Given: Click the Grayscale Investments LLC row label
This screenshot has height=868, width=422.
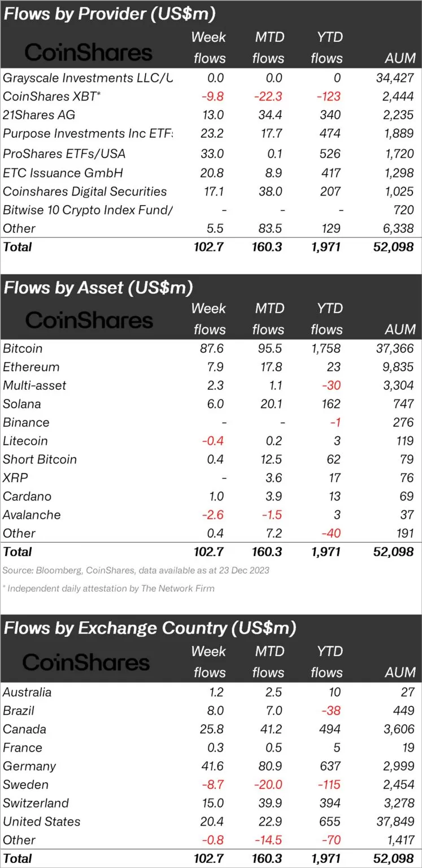Looking at the screenshot, I should (x=88, y=77).
